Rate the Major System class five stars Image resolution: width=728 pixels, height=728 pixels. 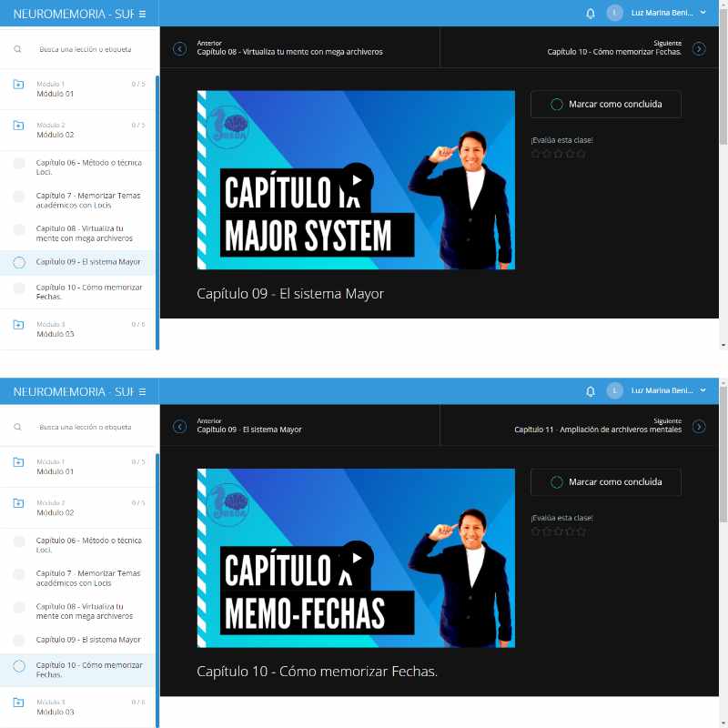(x=581, y=154)
